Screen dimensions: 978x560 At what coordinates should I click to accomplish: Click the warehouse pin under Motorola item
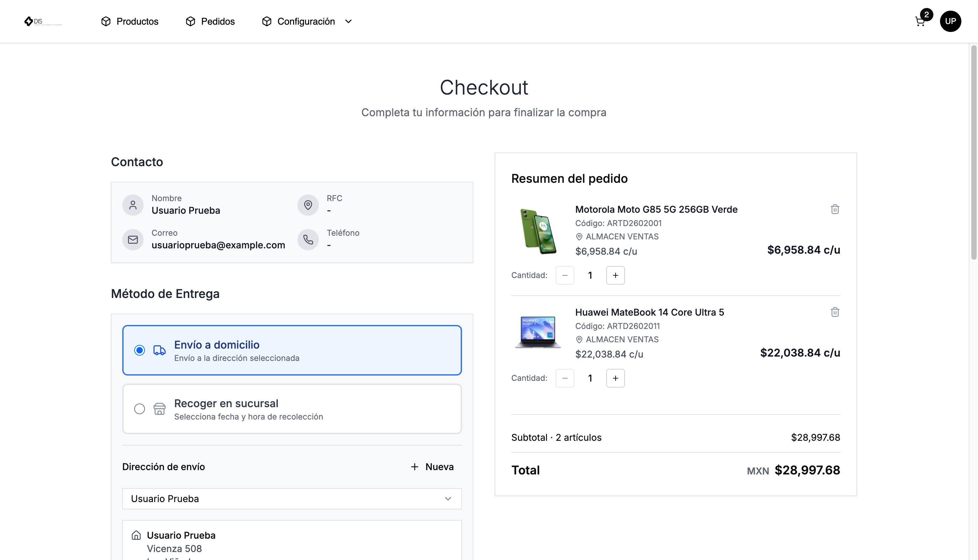(x=579, y=236)
